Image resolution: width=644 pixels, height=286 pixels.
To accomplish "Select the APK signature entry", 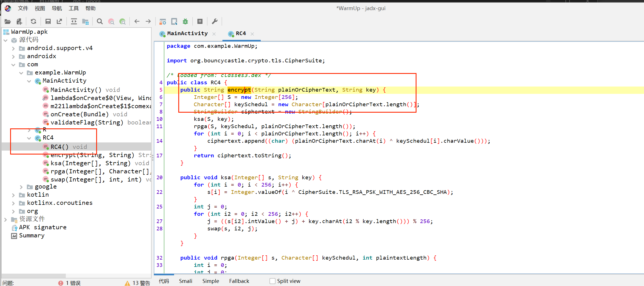I will coord(43,227).
